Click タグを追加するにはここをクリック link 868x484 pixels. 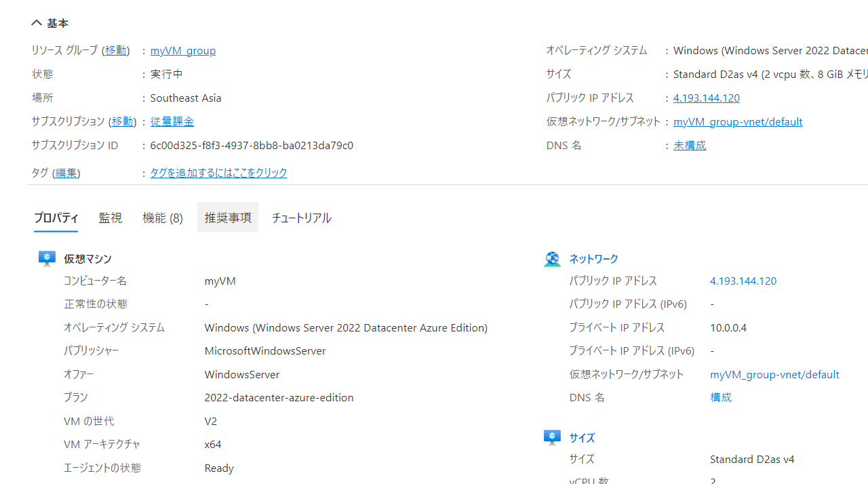pyautogui.click(x=218, y=173)
